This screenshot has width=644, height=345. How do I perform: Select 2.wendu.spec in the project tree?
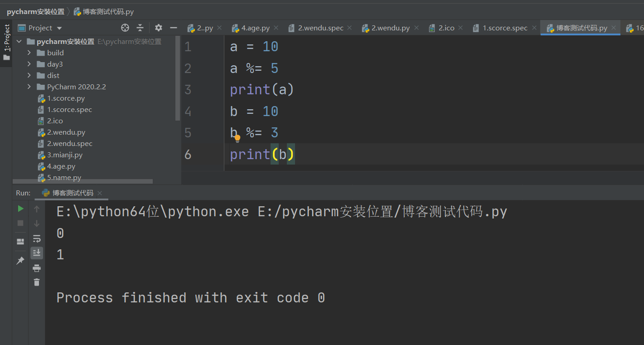coord(70,143)
